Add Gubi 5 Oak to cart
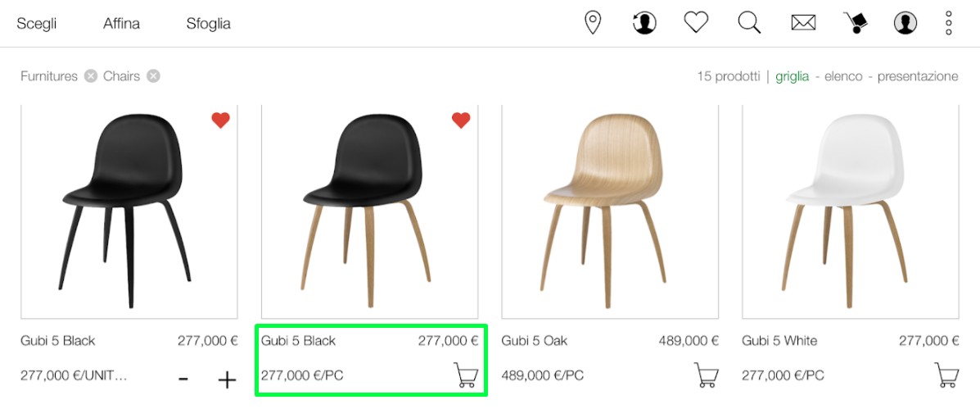 [707, 375]
